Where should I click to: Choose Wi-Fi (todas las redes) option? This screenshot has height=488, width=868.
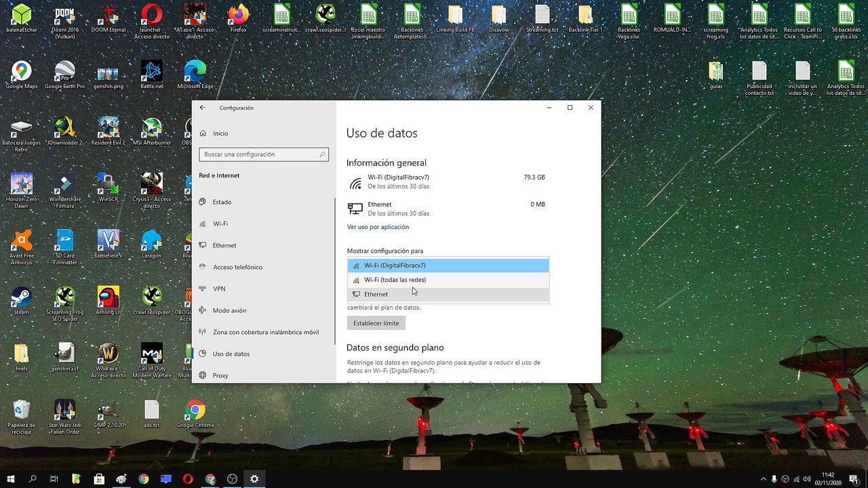pyautogui.click(x=448, y=280)
